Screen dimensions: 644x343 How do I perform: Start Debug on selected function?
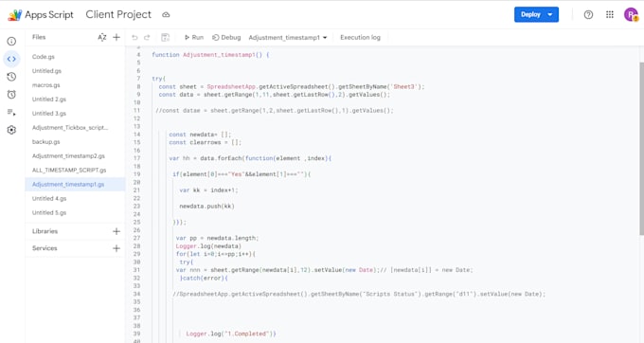click(226, 37)
